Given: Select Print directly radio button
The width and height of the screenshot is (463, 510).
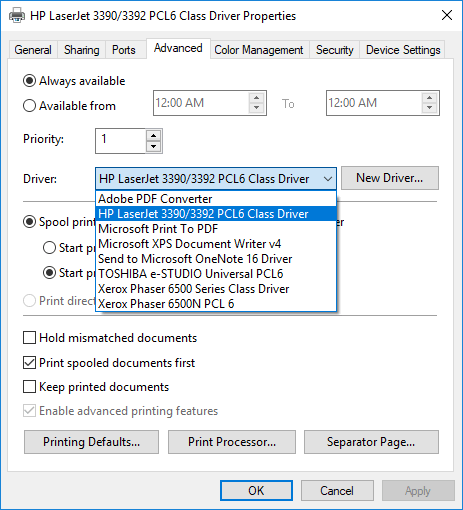Looking at the screenshot, I should 29,301.
